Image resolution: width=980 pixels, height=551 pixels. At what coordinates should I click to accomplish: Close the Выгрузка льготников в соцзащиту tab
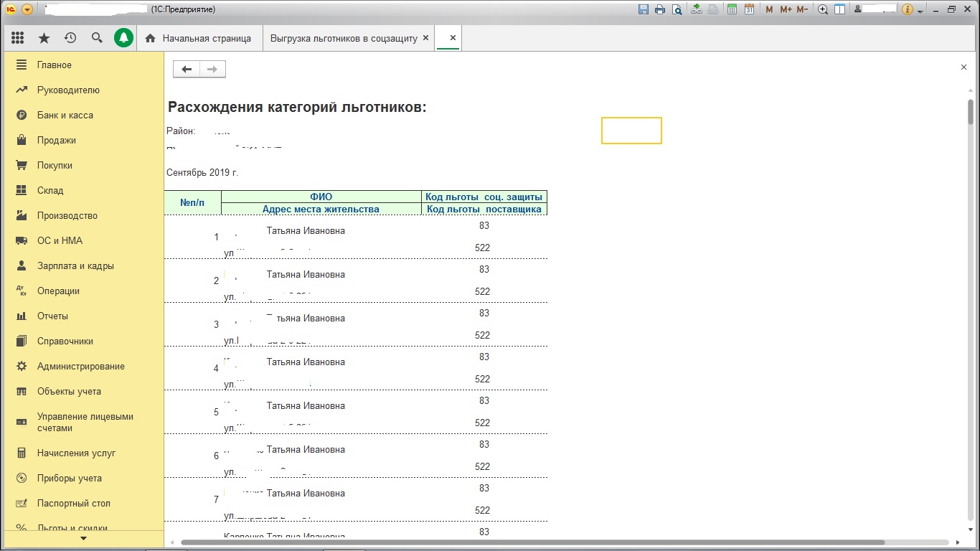[x=426, y=38]
